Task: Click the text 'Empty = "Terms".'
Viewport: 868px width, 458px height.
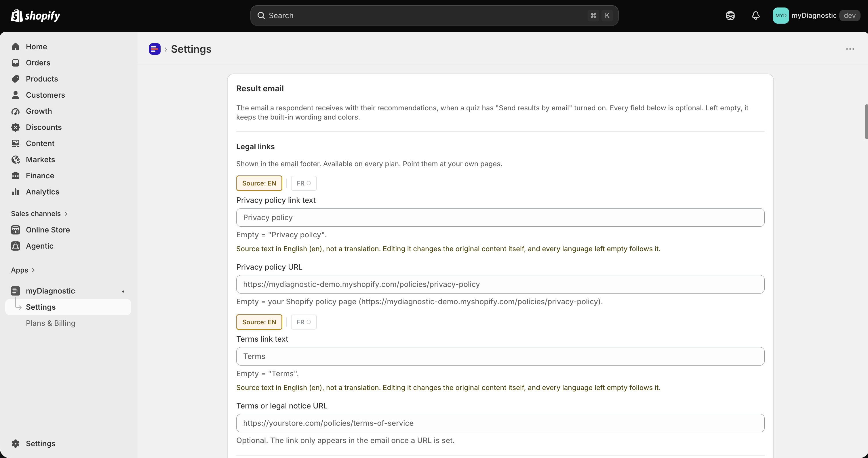Action: [268, 374]
